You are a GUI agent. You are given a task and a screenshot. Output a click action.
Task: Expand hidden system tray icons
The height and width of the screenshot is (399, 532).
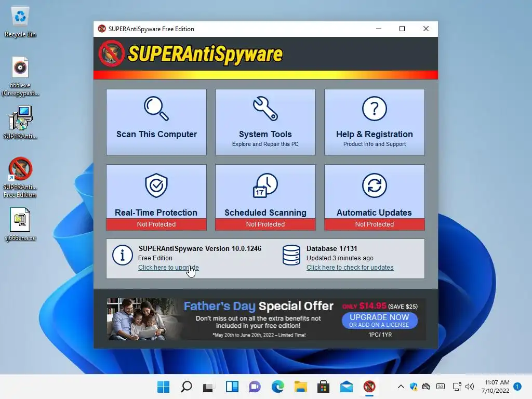[x=401, y=387]
